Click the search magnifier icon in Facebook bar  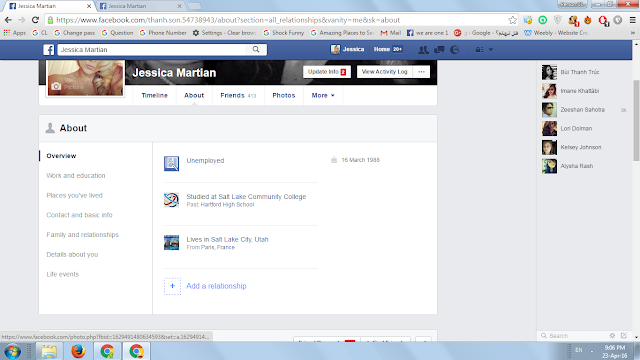256,49
